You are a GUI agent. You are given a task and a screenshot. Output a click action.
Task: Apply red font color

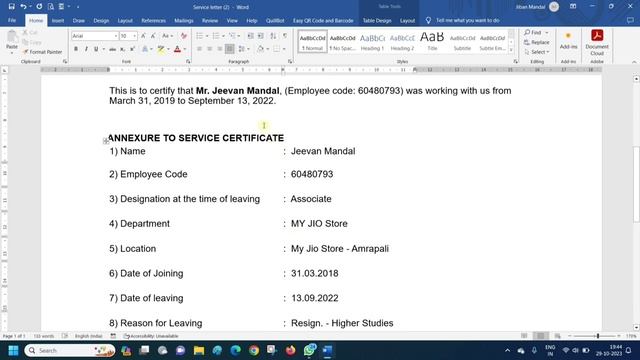pyautogui.click(x=177, y=49)
